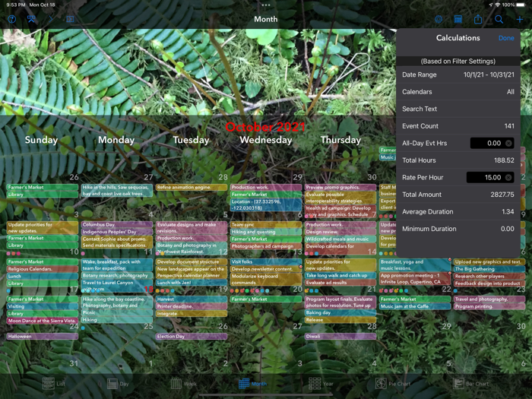Switch to the Year view tab
The height and width of the screenshot is (399, 532).
321,384
